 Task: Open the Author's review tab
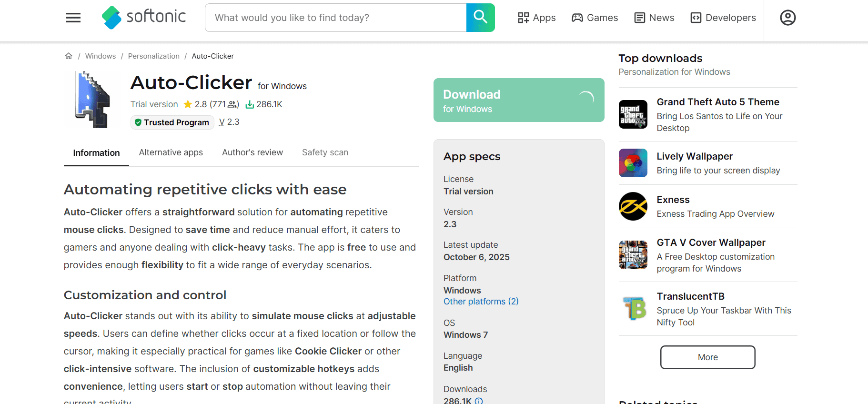[252, 152]
